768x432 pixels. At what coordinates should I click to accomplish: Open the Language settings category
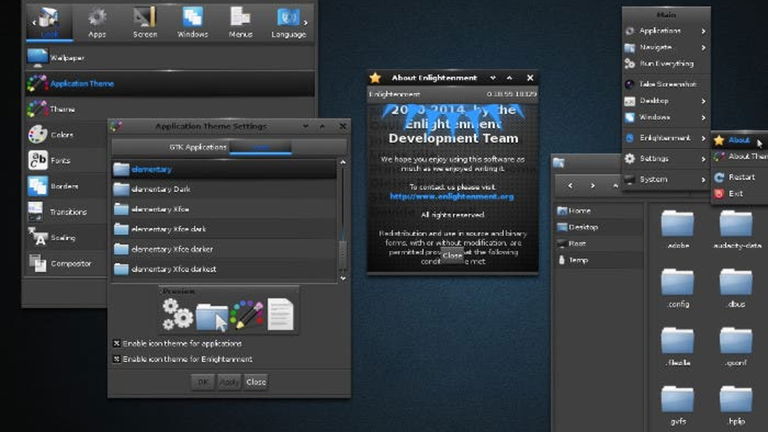click(x=288, y=23)
